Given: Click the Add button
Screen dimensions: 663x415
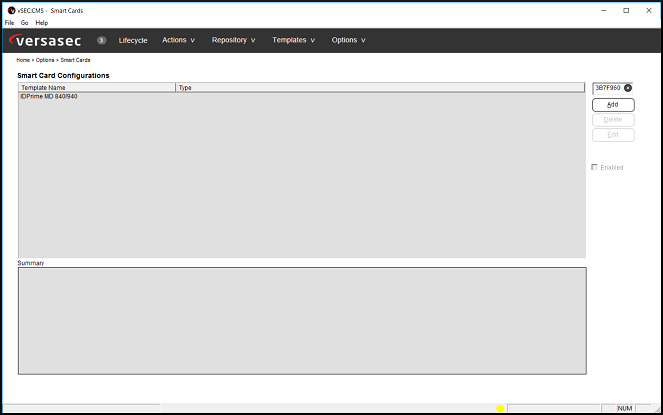Looking at the screenshot, I should [613, 105].
